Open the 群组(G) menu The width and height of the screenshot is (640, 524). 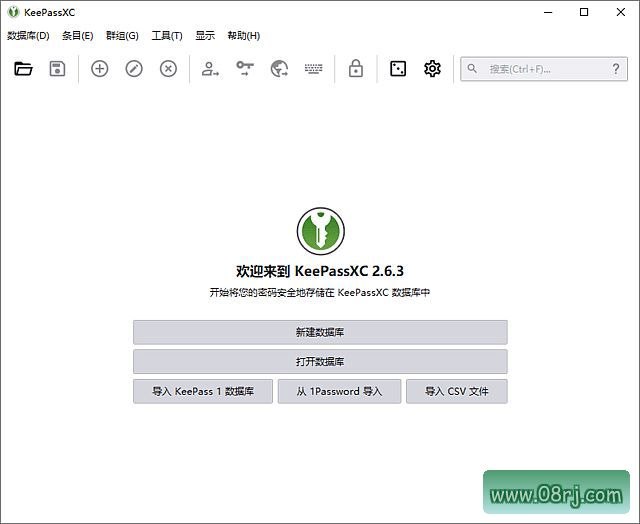(122, 36)
